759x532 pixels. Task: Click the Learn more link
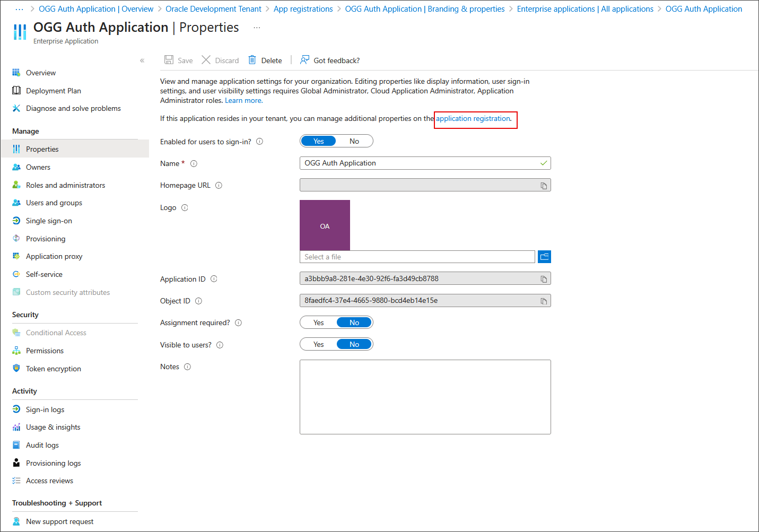click(x=243, y=100)
